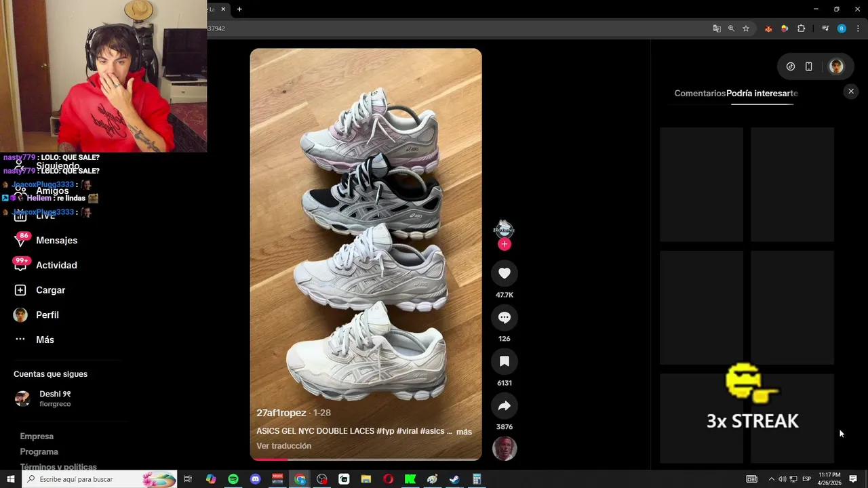Like the ASICS video with heart icon

[x=504, y=273]
